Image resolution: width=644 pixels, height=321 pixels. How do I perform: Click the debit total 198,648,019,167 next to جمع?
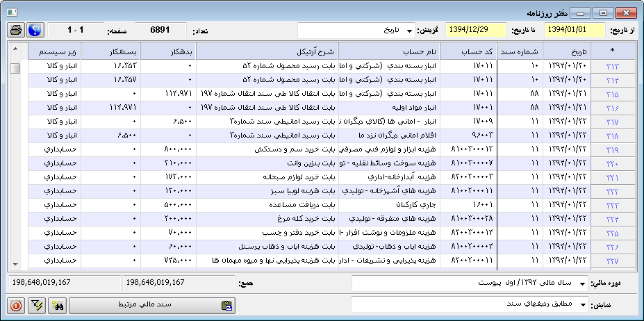click(179, 283)
